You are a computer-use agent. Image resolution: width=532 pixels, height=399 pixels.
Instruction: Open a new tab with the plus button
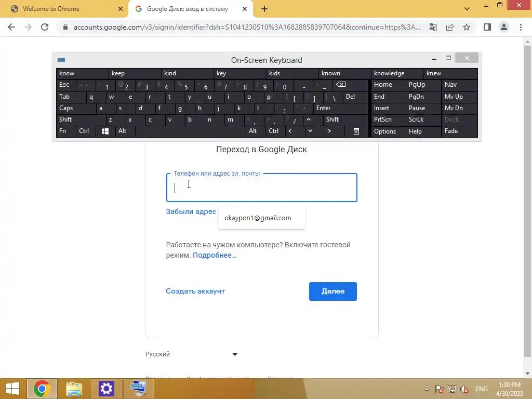pos(264,9)
